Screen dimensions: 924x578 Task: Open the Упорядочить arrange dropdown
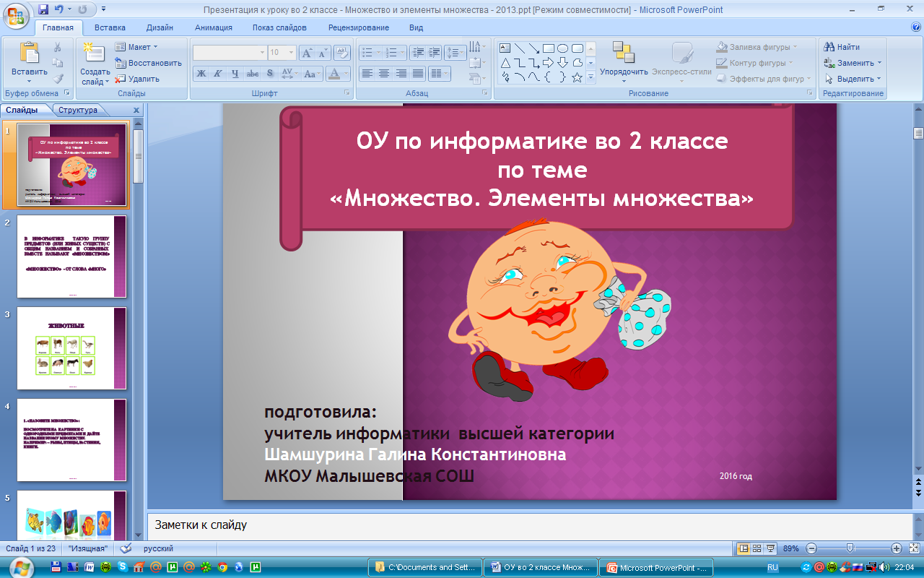pos(624,63)
